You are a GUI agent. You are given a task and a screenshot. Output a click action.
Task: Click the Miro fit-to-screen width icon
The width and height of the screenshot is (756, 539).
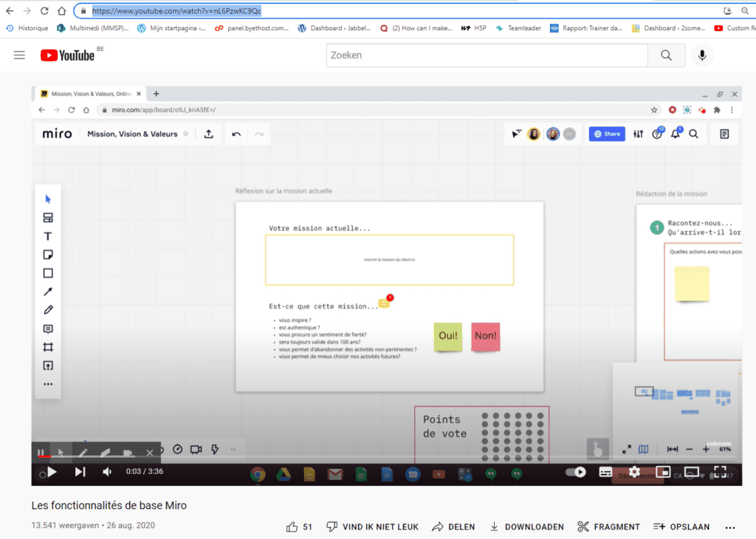(672, 449)
